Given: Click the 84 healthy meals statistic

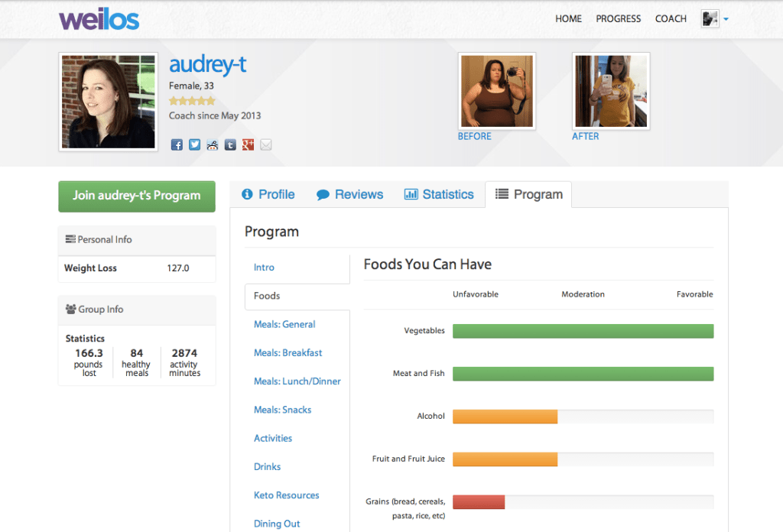Looking at the screenshot, I should pyautogui.click(x=136, y=362).
